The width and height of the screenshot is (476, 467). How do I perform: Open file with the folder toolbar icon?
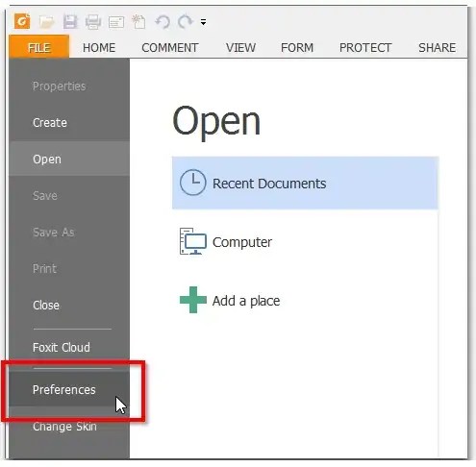[47, 22]
